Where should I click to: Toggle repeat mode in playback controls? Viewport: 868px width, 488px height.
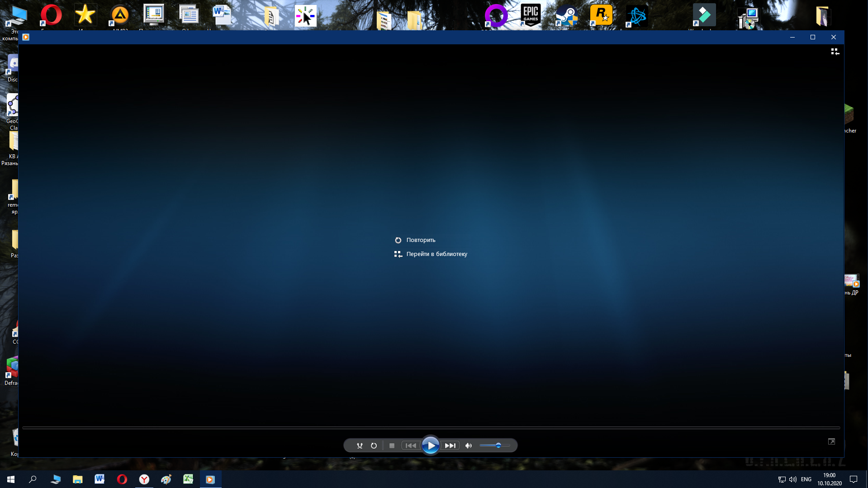(374, 445)
